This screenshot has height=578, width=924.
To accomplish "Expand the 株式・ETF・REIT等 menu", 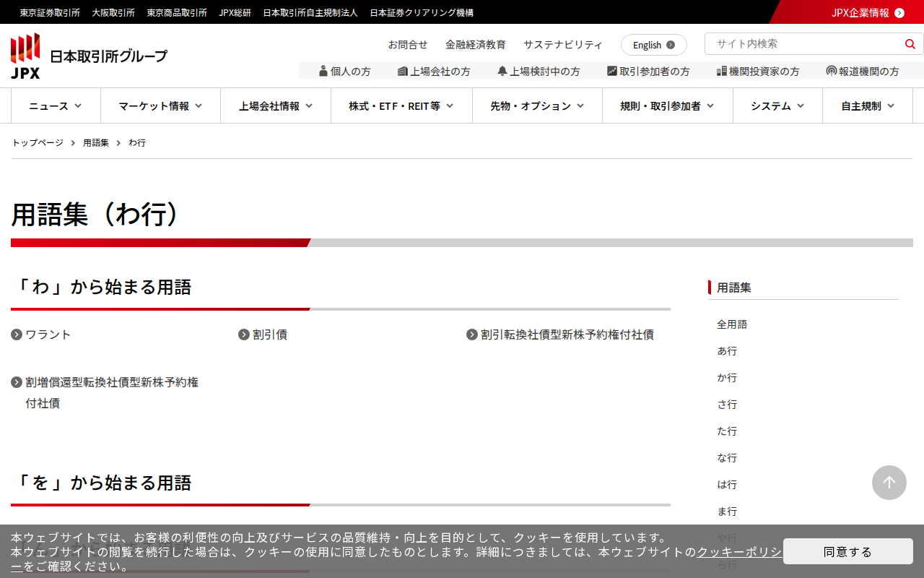I will pyautogui.click(x=401, y=106).
